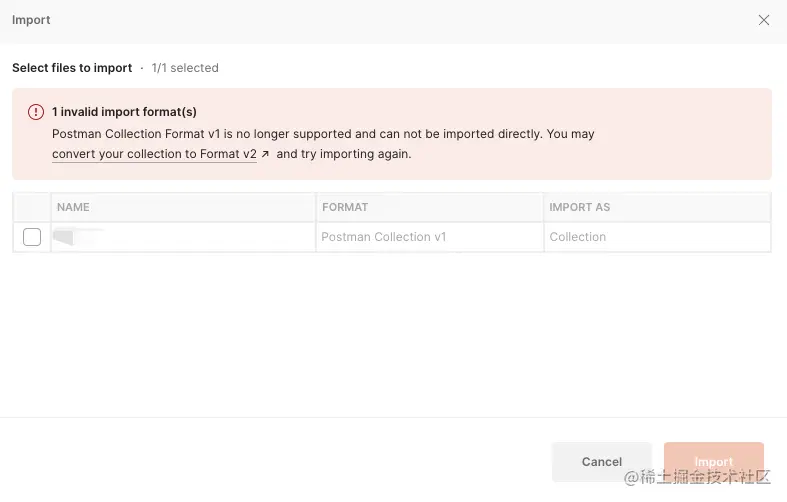Viewport: 787px width, 502px height.
Task: Click the blurred file name in the row
Action: (x=78, y=237)
